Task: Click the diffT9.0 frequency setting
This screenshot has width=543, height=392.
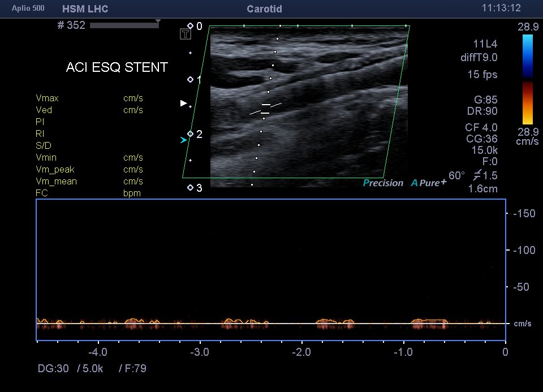Action: coord(479,58)
